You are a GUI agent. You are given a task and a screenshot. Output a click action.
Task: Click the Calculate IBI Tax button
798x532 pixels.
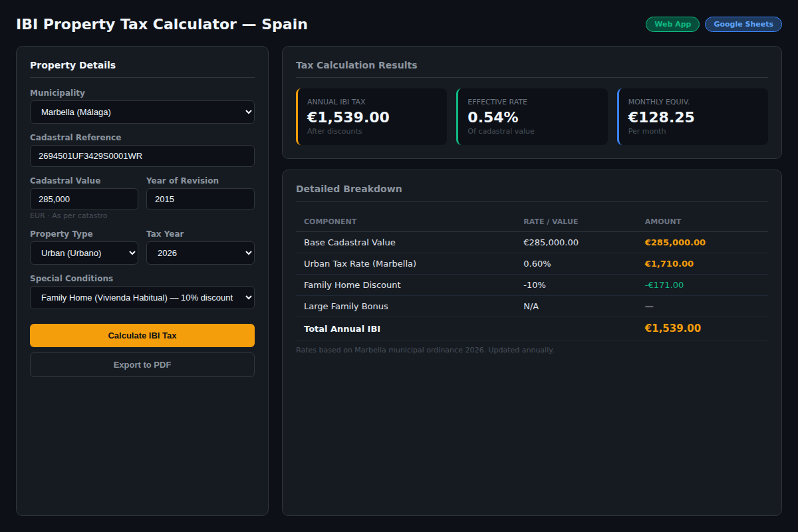[x=142, y=335]
